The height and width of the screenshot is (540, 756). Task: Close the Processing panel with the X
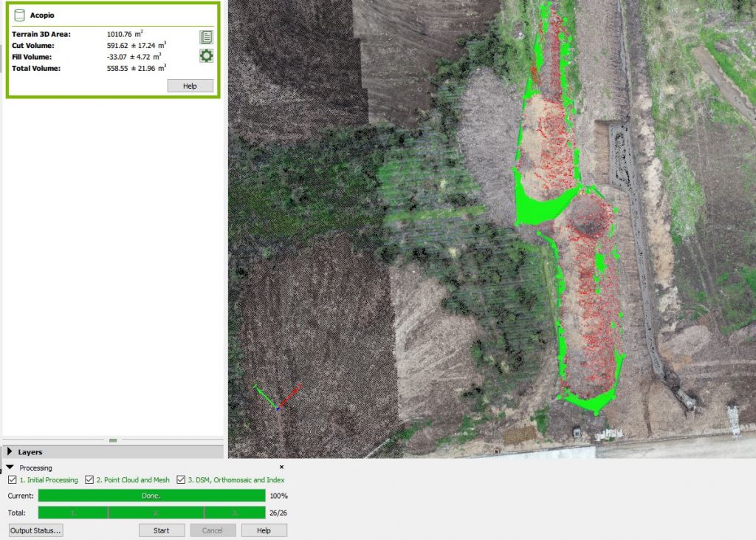(x=281, y=468)
